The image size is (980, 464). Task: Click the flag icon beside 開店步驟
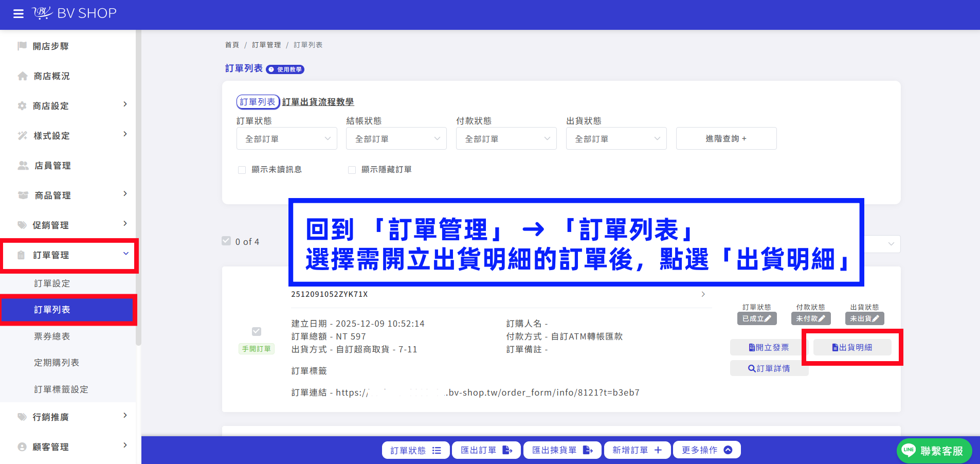point(22,46)
